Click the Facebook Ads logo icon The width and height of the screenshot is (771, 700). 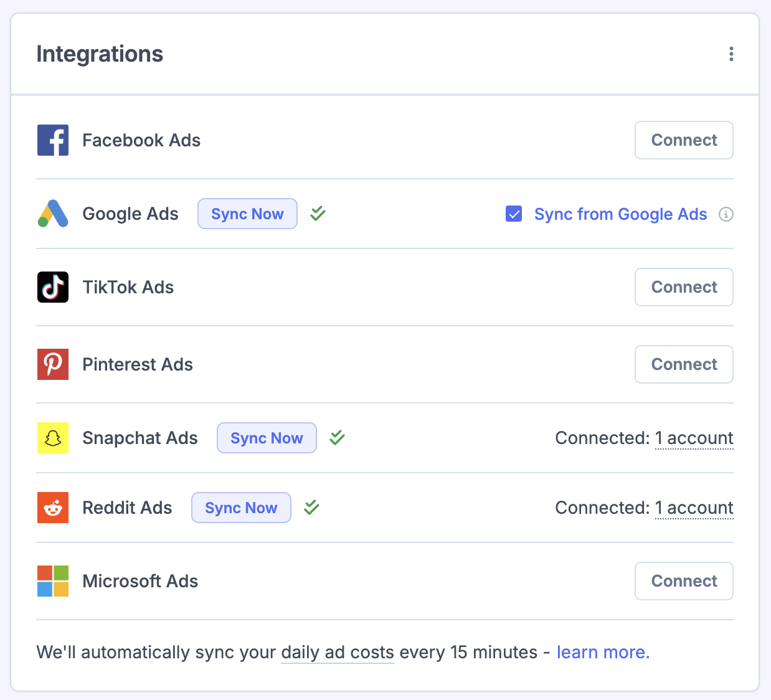[x=53, y=140]
